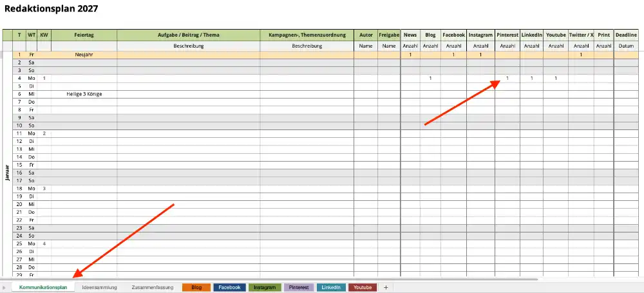Select the LinkedIn count on day 4
Image resolution: width=644 pixels, height=293 pixels.
532,78
